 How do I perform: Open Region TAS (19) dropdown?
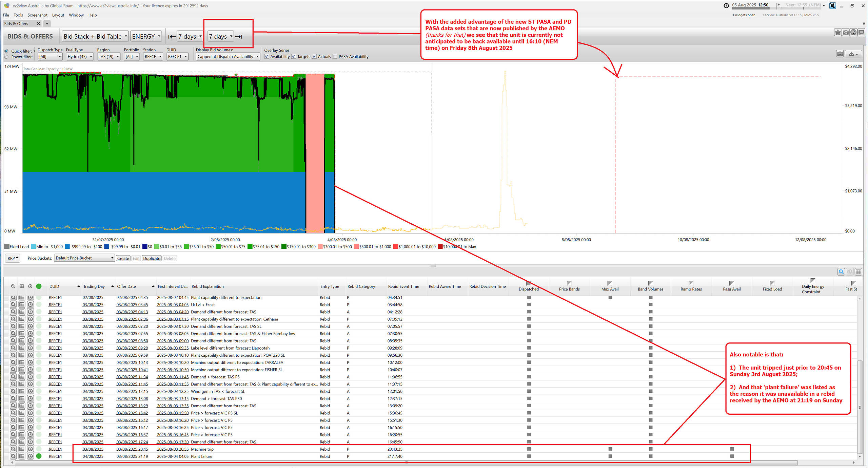point(109,57)
